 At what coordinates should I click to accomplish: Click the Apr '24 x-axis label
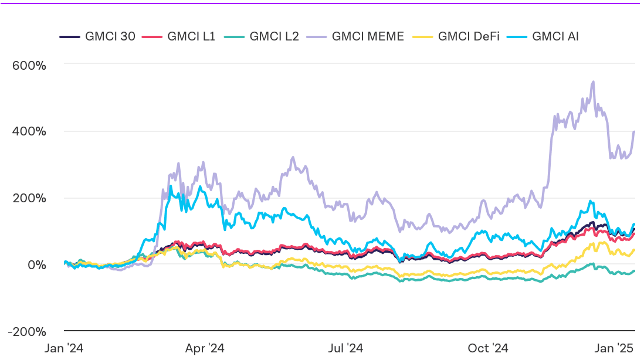click(x=205, y=348)
